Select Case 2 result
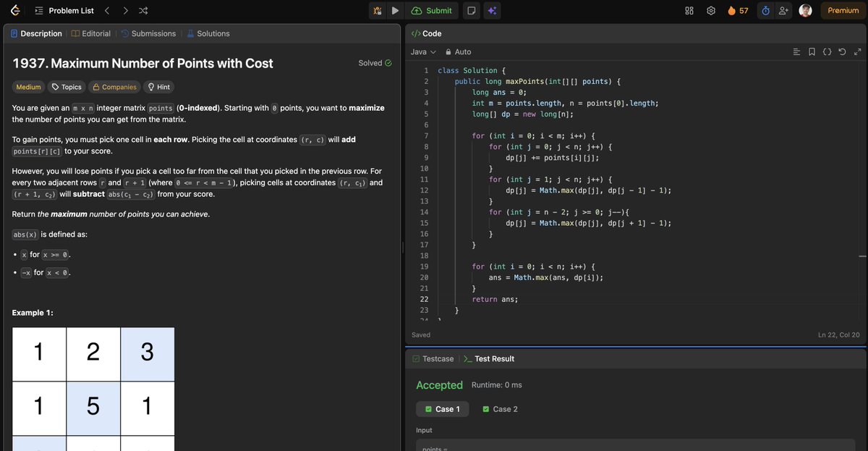This screenshot has height=451, width=868. pyautogui.click(x=500, y=409)
